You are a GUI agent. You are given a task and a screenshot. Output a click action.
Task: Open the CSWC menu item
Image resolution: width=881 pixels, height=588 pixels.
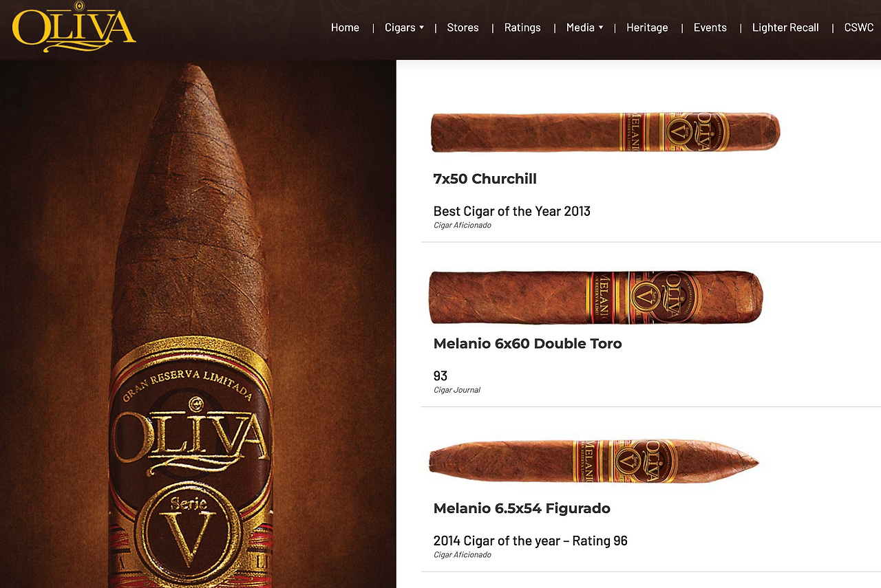pyautogui.click(x=859, y=28)
